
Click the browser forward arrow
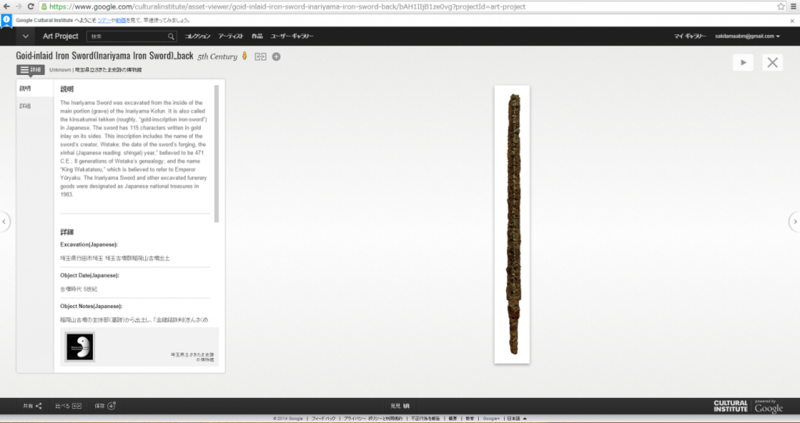coord(18,7)
